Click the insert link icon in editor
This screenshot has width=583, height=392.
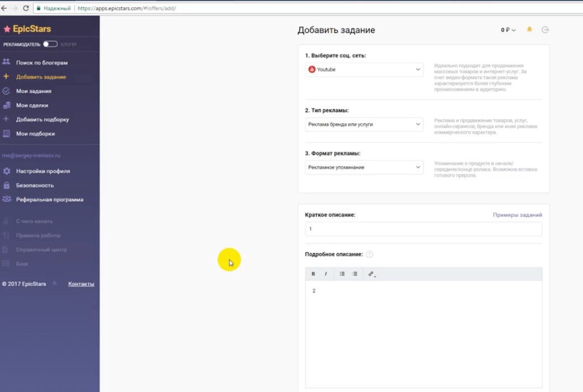[x=371, y=274]
